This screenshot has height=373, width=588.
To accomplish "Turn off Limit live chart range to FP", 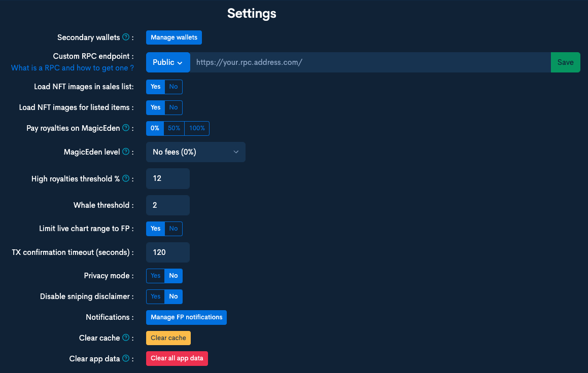I will click(x=174, y=229).
